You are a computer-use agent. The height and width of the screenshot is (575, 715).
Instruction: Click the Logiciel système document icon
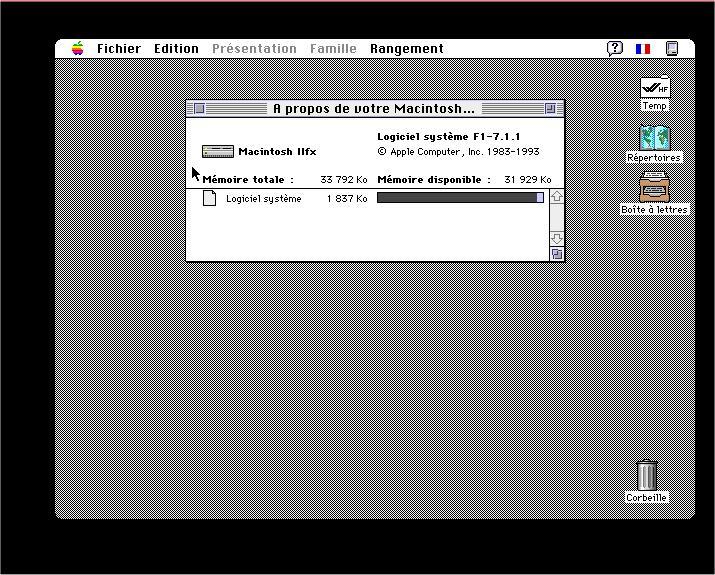tap(209, 198)
